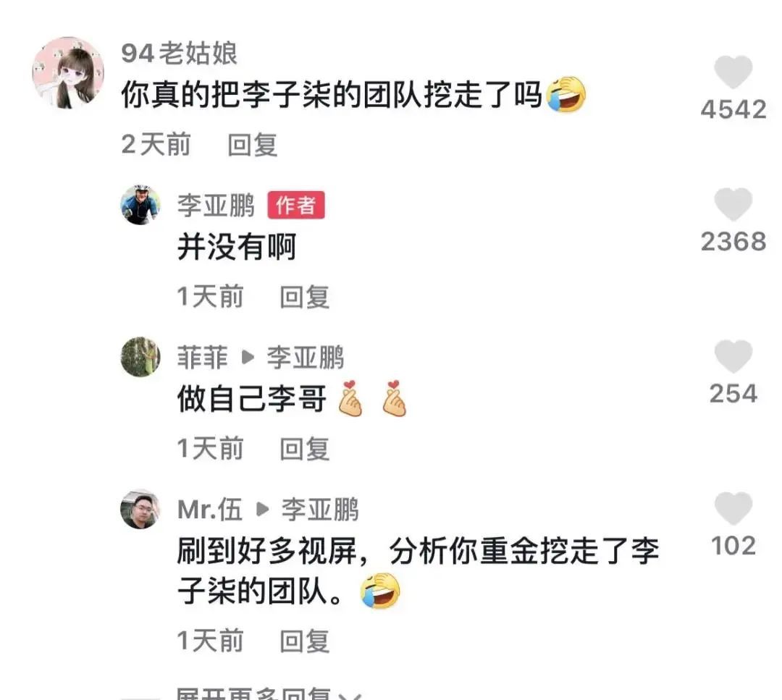Viewport: 782px width, 700px height.
Task: Open 李亚鹏's cyclist avatar
Action: point(140,205)
